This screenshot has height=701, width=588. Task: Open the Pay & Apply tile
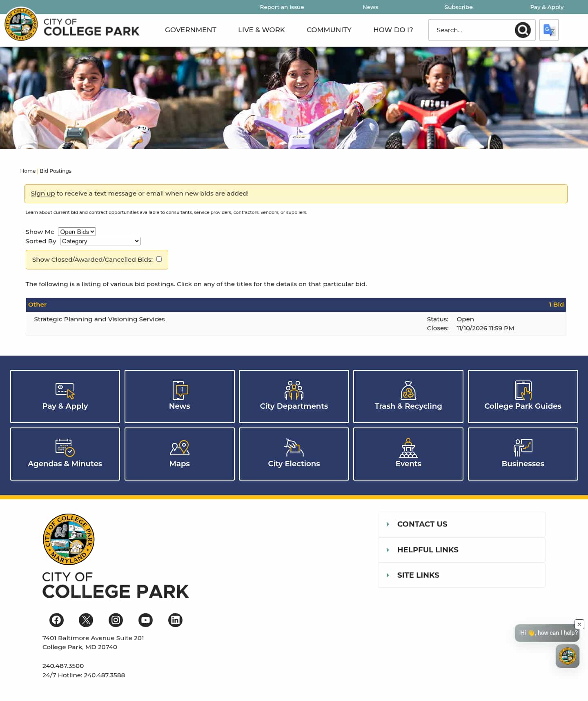tap(65, 396)
